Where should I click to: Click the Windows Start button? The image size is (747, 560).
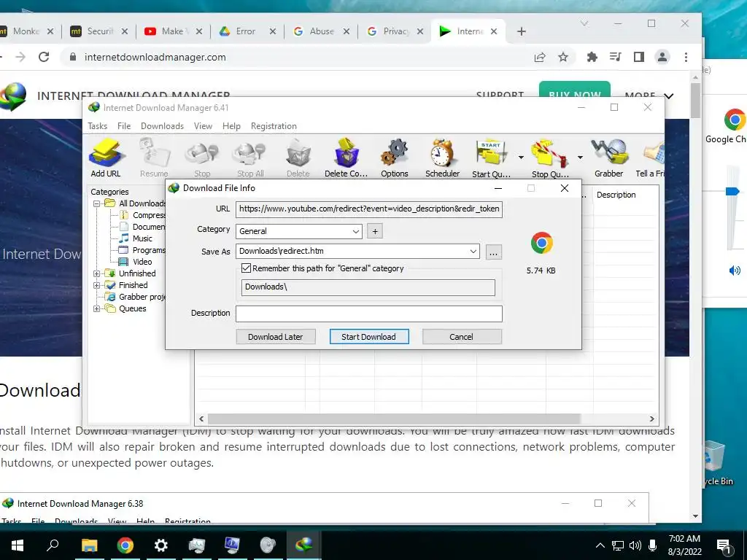(x=18, y=545)
